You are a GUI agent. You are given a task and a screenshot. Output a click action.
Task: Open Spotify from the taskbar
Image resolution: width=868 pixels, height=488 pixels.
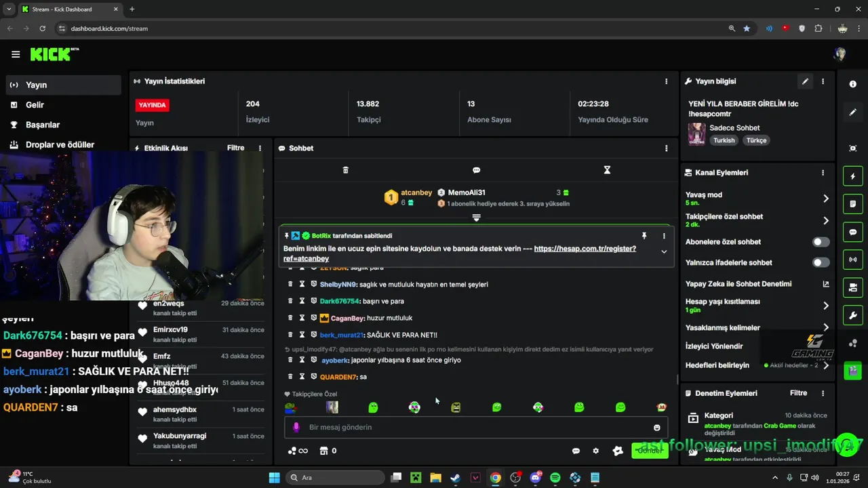[555, 478]
